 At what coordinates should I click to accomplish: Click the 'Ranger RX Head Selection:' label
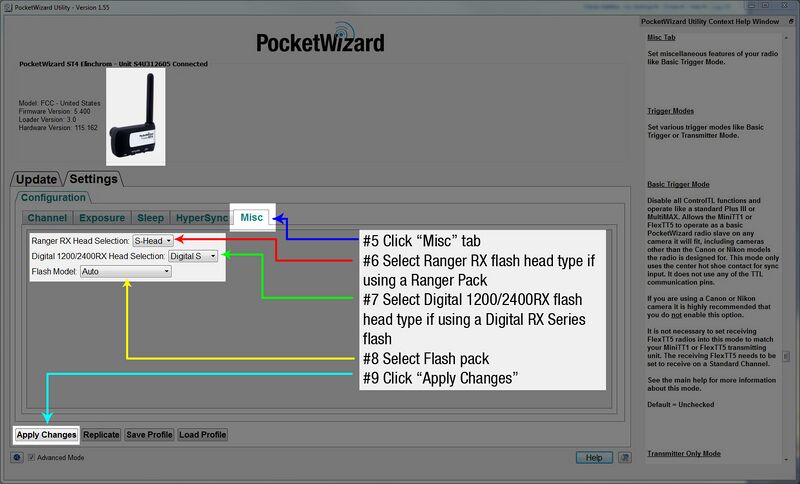tap(81, 241)
